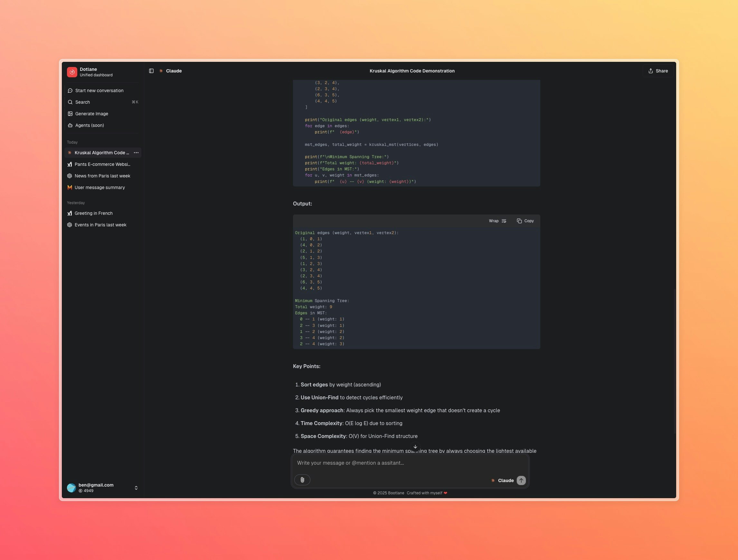Click the share arrow icon
The height and width of the screenshot is (560, 738).
tap(650, 71)
